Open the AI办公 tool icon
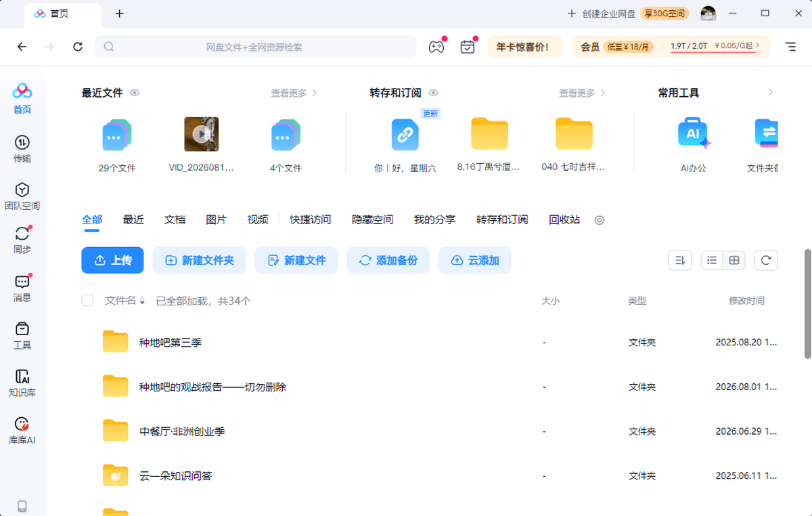Screen dimensions: 812x516 (693, 134)
